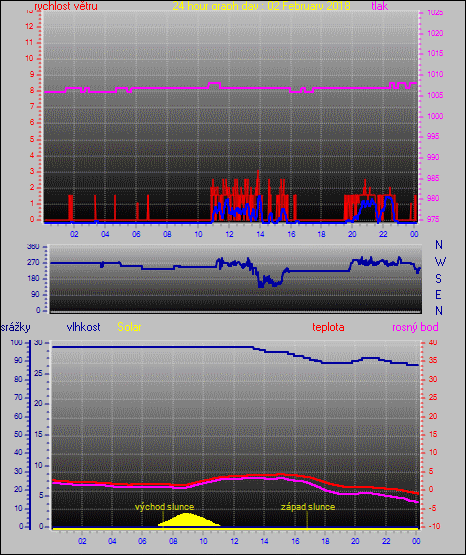This screenshot has height=555, width=466.
Task: Click the 'vlhkost' humidity label
Action: (x=84, y=327)
